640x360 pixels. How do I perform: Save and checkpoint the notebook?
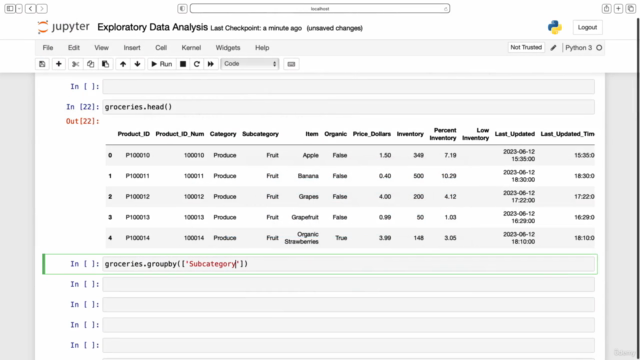coord(42,64)
